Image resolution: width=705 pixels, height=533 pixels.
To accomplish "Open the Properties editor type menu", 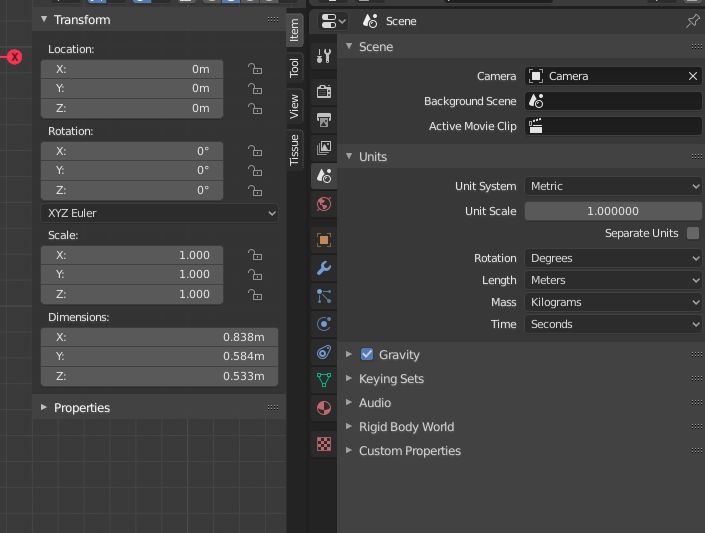I will tap(333, 21).
